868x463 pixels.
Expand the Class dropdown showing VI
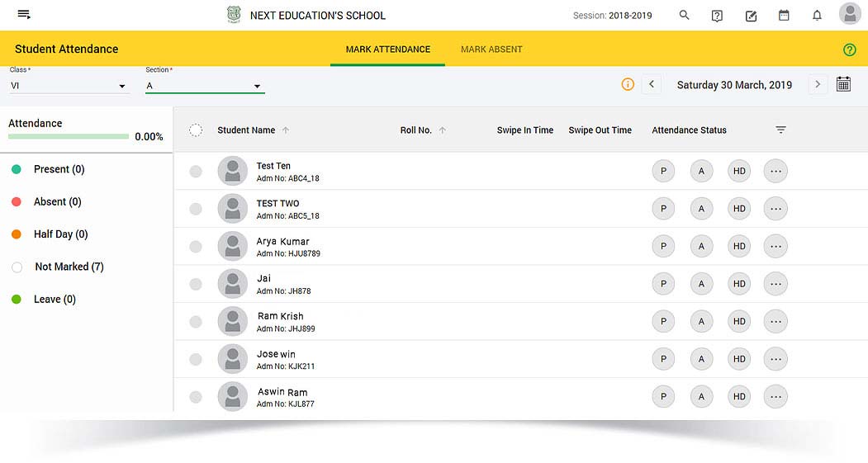(69, 86)
